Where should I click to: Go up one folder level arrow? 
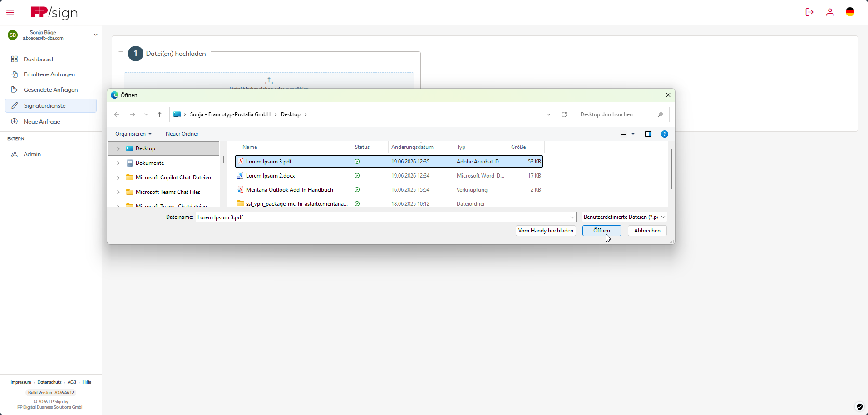pos(159,114)
